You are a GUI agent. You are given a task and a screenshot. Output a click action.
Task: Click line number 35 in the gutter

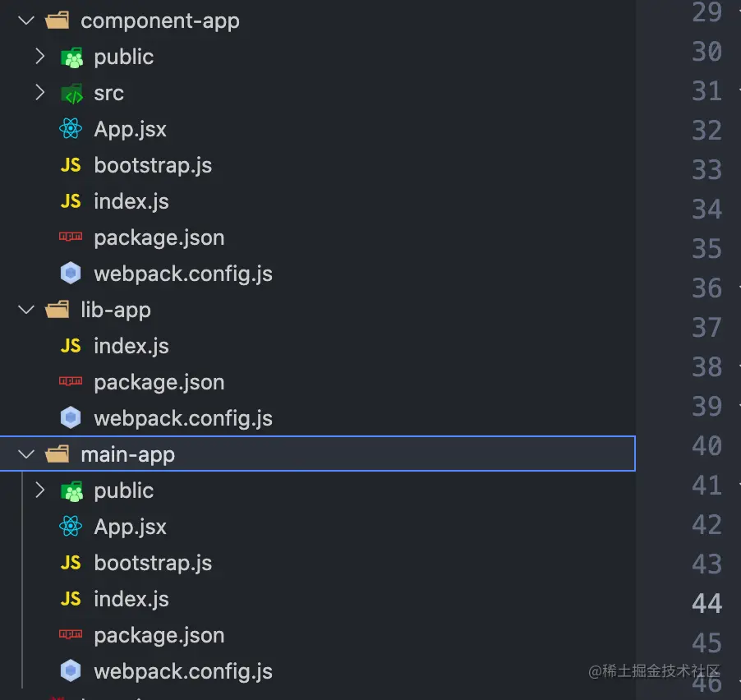(x=707, y=248)
